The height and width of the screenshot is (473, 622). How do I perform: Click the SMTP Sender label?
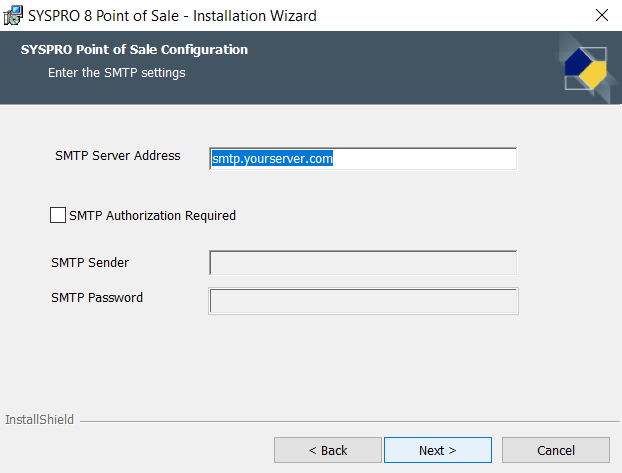[x=90, y=263]
